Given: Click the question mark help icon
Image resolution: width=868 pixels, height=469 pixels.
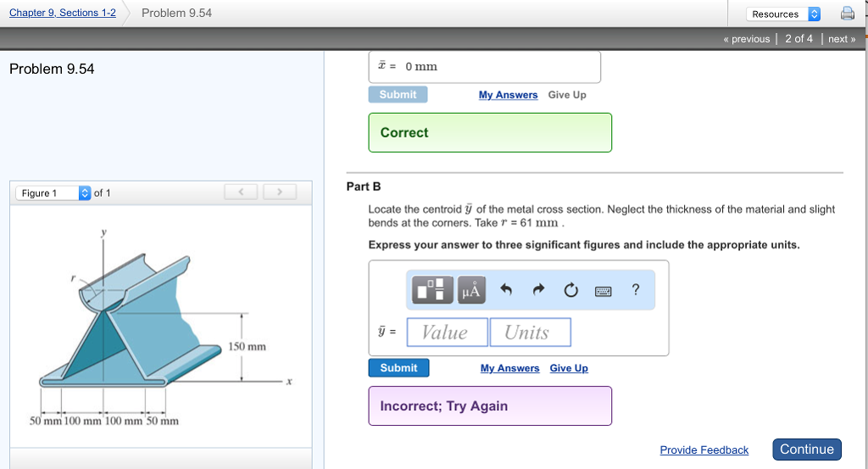Looking at the screenshot, I should [635, 290].
